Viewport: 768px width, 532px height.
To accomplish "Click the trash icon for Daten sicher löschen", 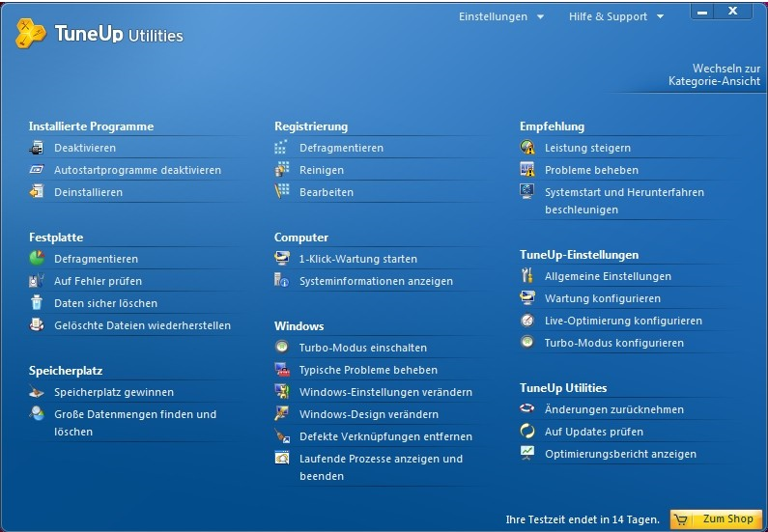I will (x=37, y=303).
